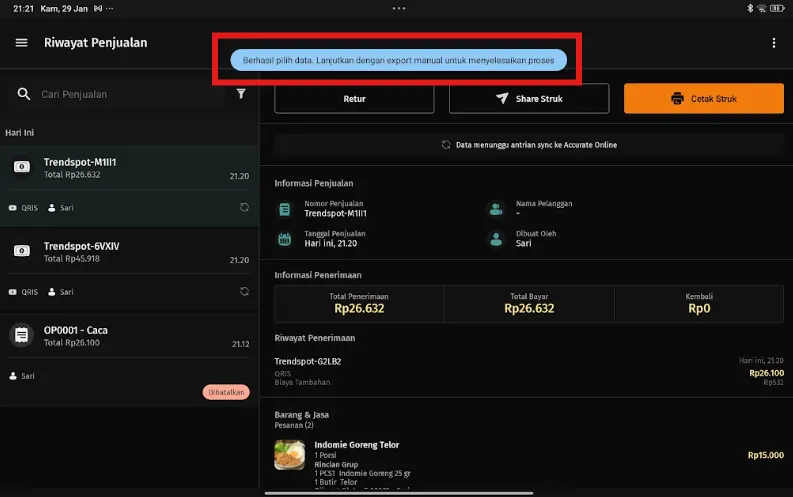Click the Bluetooth status bar icon

click(750, 8)
